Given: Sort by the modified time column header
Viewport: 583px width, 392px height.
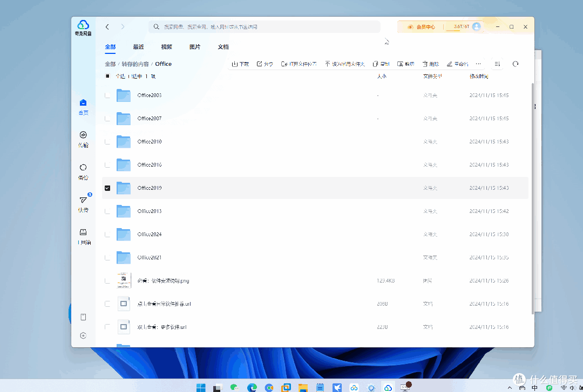Looking at the screenshot, I should [479, 76].
